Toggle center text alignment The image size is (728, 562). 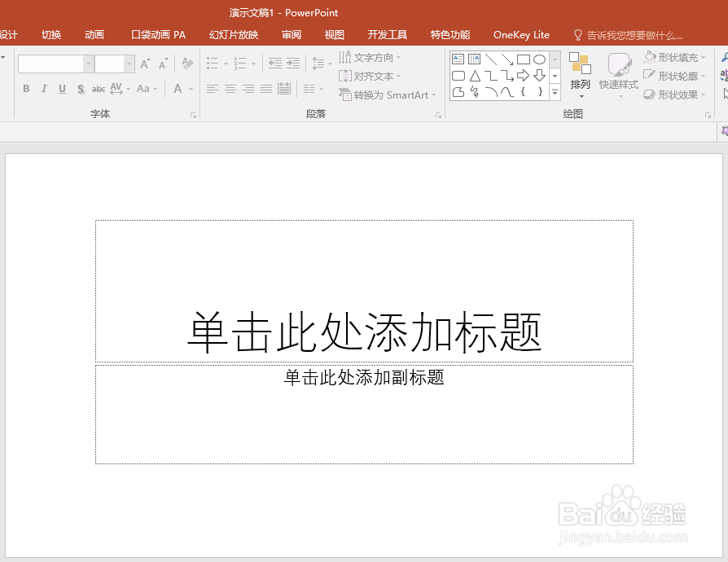tap(230, 88)
